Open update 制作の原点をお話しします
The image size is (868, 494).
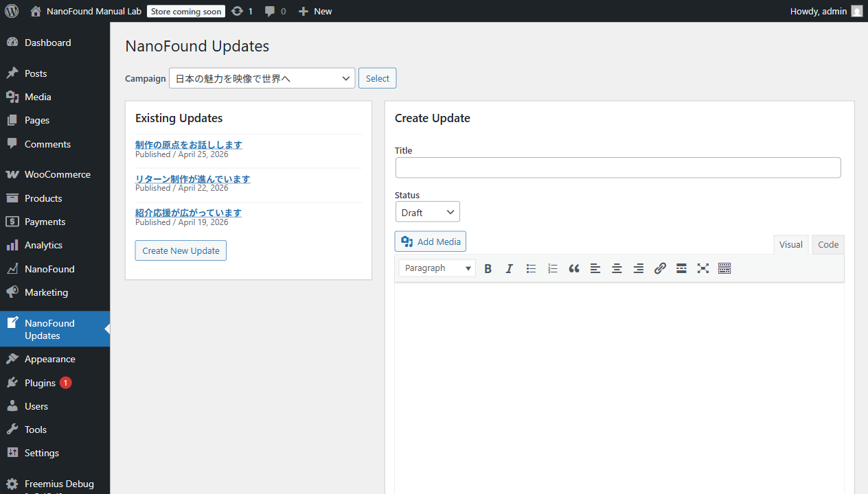point(189,145)
